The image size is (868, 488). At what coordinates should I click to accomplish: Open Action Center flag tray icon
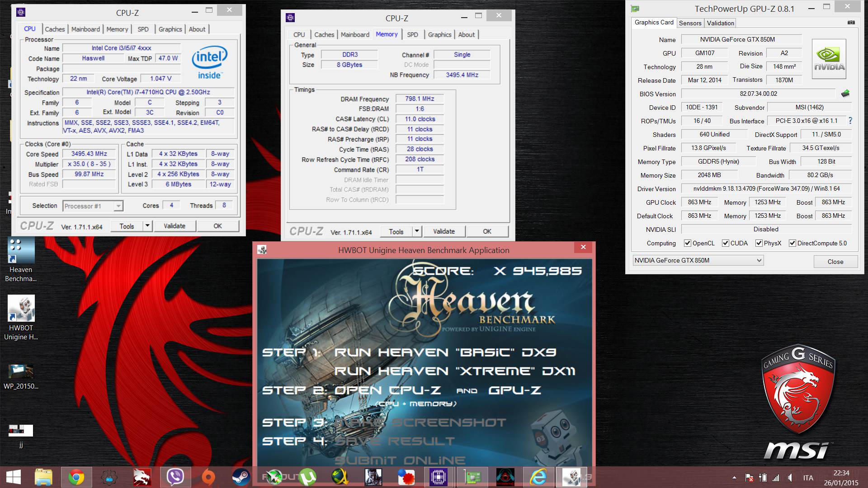click(x=749, y=478)
